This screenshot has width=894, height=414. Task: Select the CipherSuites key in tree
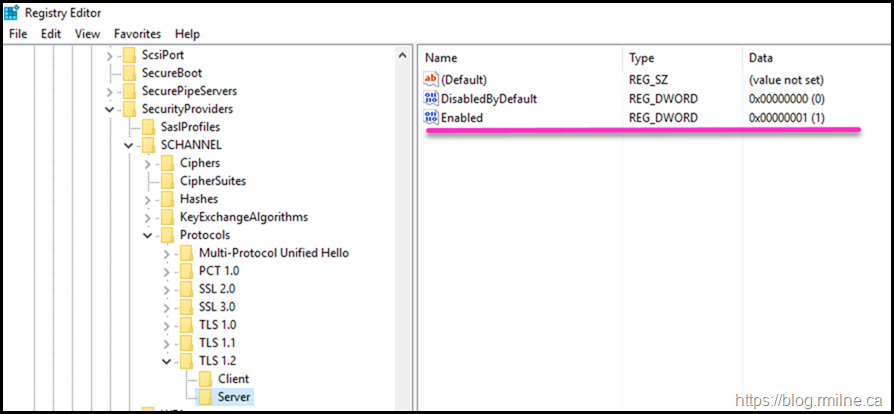[212, 181]
